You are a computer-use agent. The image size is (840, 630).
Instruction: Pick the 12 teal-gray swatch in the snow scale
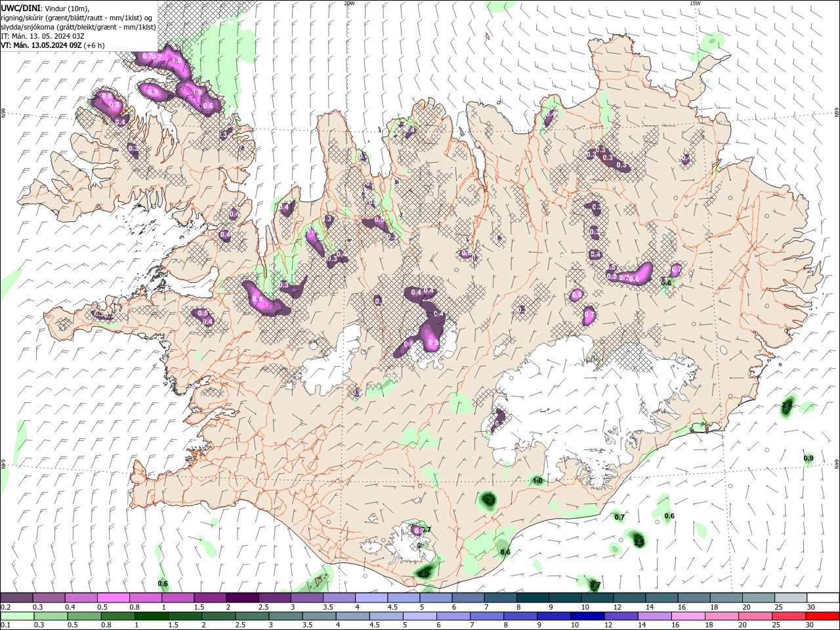pyautogui.click(x=628, y=598)
